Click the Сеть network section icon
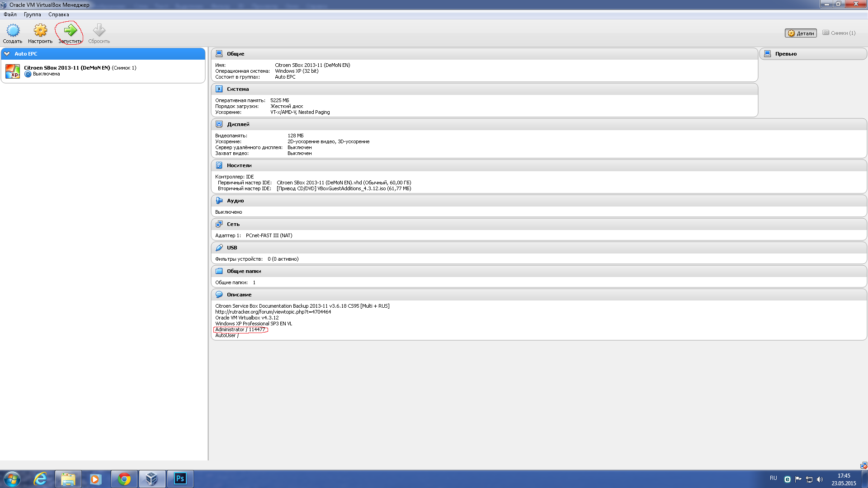The height and width of the screenshot is (488, 868). point(219,224)
